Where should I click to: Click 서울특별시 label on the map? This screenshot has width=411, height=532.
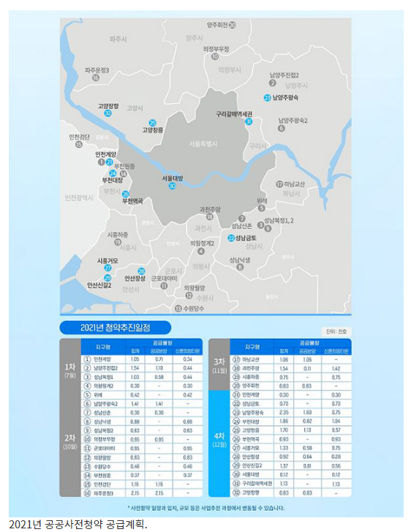[203, 144]
